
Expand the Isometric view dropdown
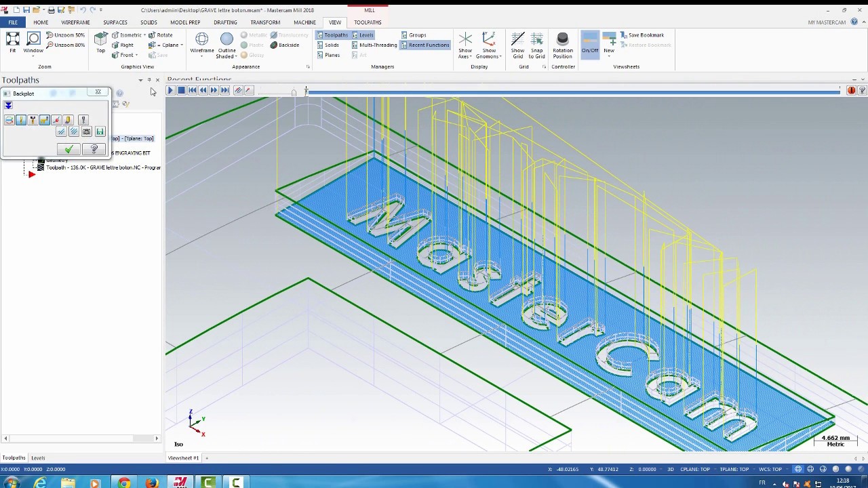click(x=144, y=35)
